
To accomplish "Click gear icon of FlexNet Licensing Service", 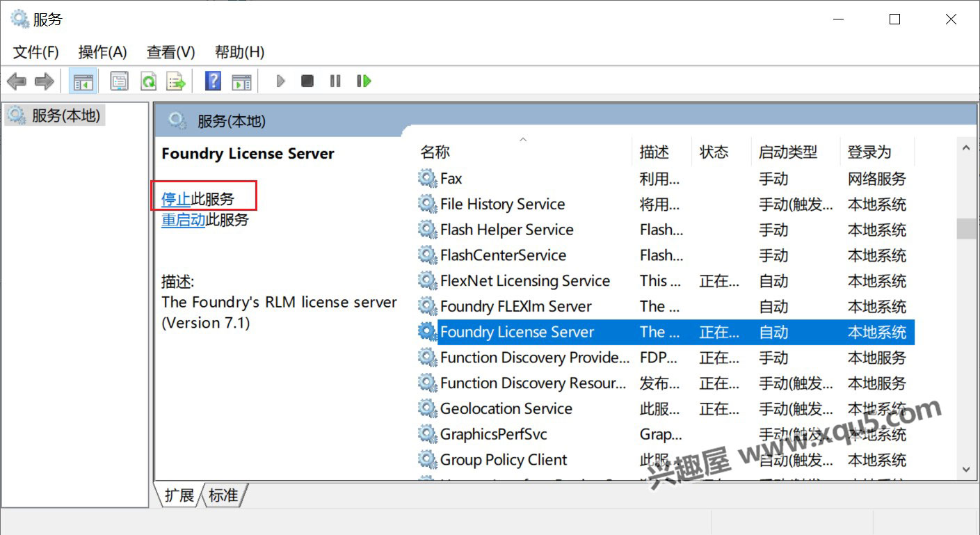I will [x=427, y=281].
